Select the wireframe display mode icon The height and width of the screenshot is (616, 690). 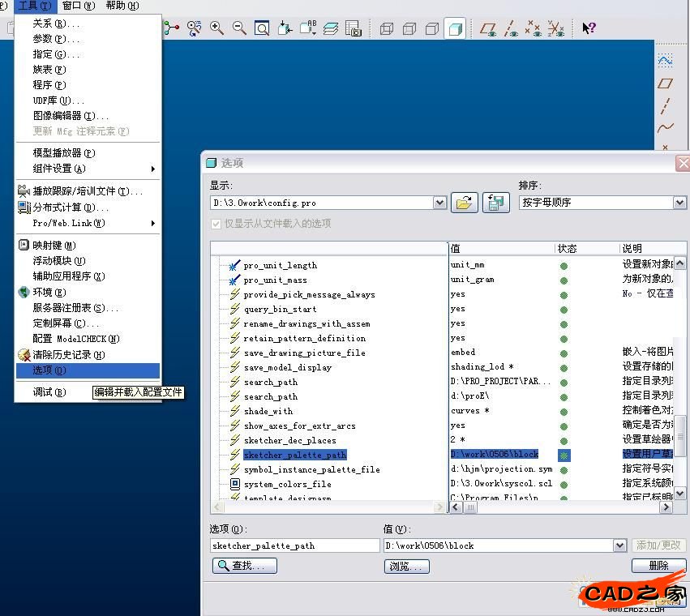pyautogui.click(x=387, y=28)
